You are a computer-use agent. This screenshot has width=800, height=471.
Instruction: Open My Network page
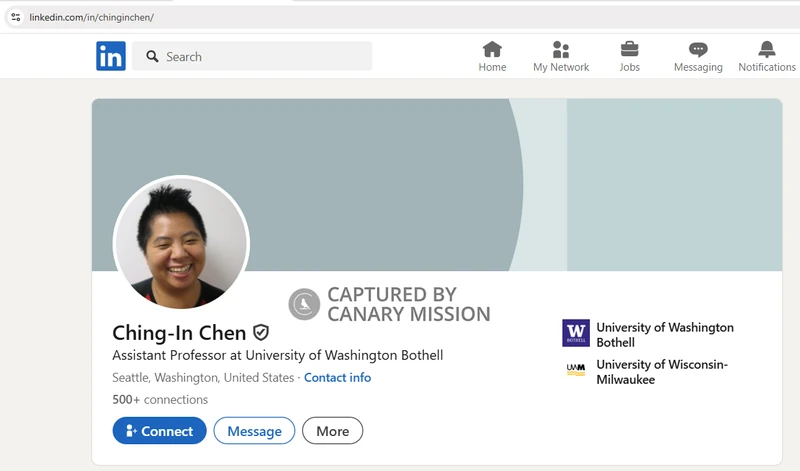561,57
